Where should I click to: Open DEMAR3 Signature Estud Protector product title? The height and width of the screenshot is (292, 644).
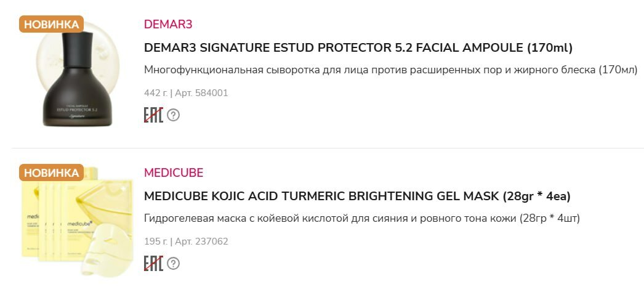click(x=358, y=47)
